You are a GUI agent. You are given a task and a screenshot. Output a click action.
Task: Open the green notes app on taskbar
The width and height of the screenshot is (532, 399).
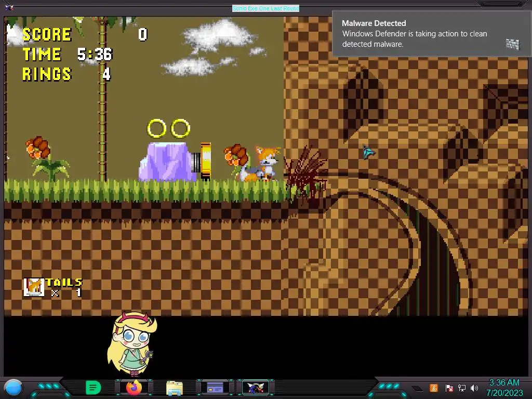tap(94, 388)
